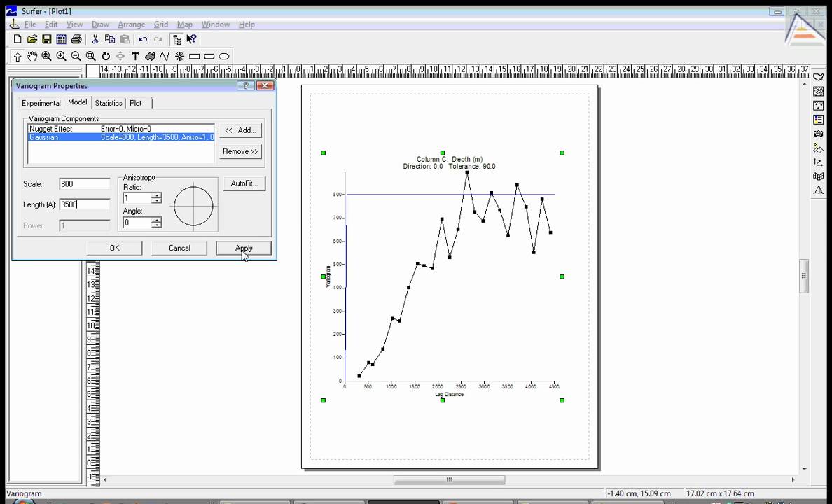Create a post map from right toolbar
The image size is (832, 504).
point(818,106)
